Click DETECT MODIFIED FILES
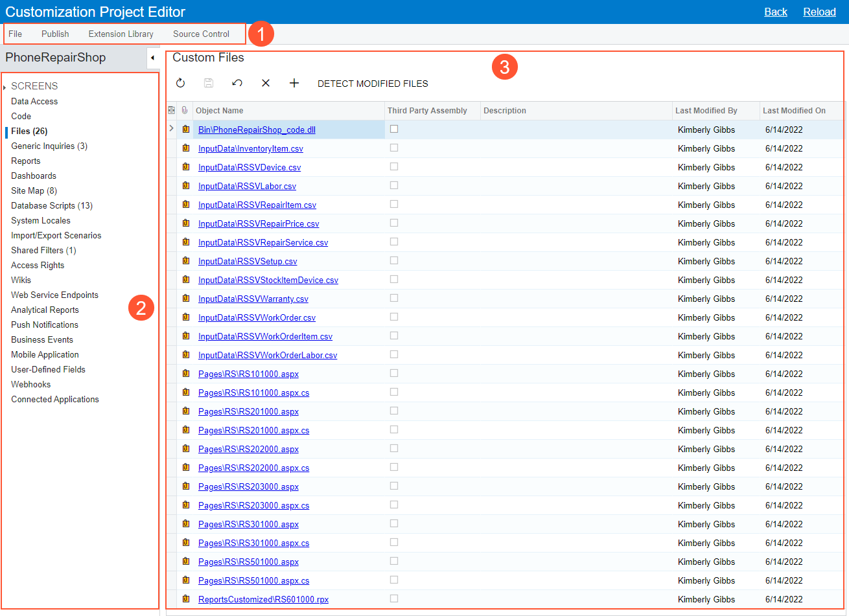 click(x=373, y=83)
